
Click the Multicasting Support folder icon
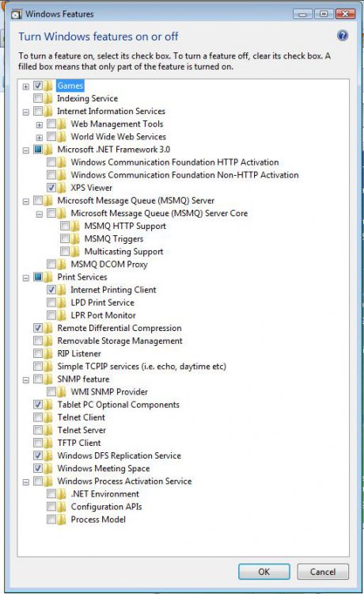[75, 252]
